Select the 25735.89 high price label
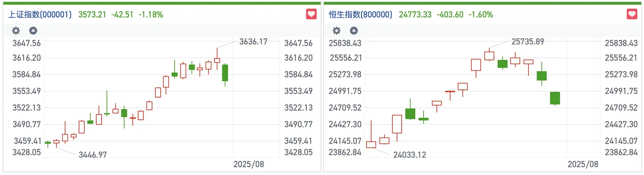This screenshot has width=644, height=175. pyautogui.click(x=527, y=42)
